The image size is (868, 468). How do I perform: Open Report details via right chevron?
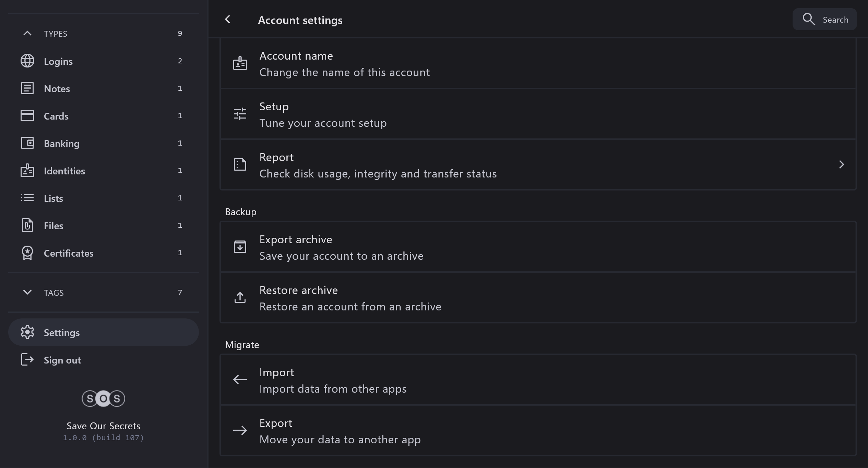click(x=841, y=164)
